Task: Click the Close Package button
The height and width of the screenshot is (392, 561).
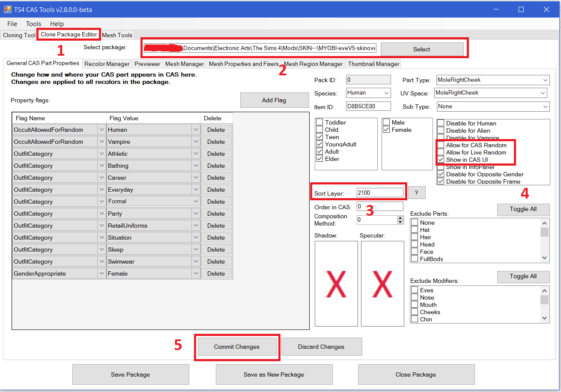Action: [x=416, y=374]
